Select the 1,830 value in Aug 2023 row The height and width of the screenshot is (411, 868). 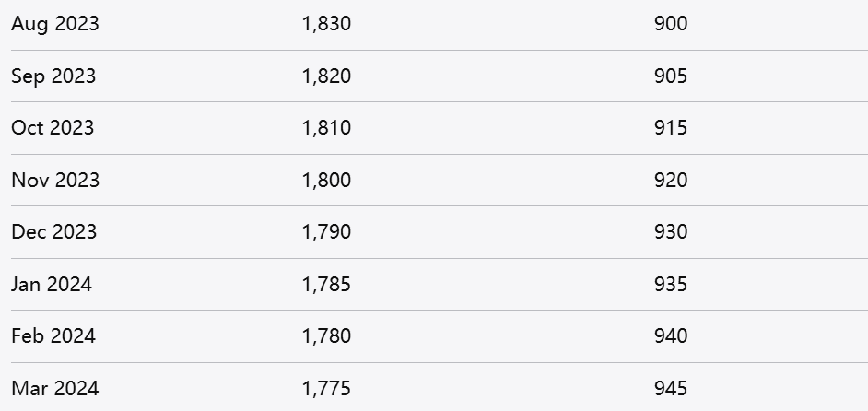326,24
